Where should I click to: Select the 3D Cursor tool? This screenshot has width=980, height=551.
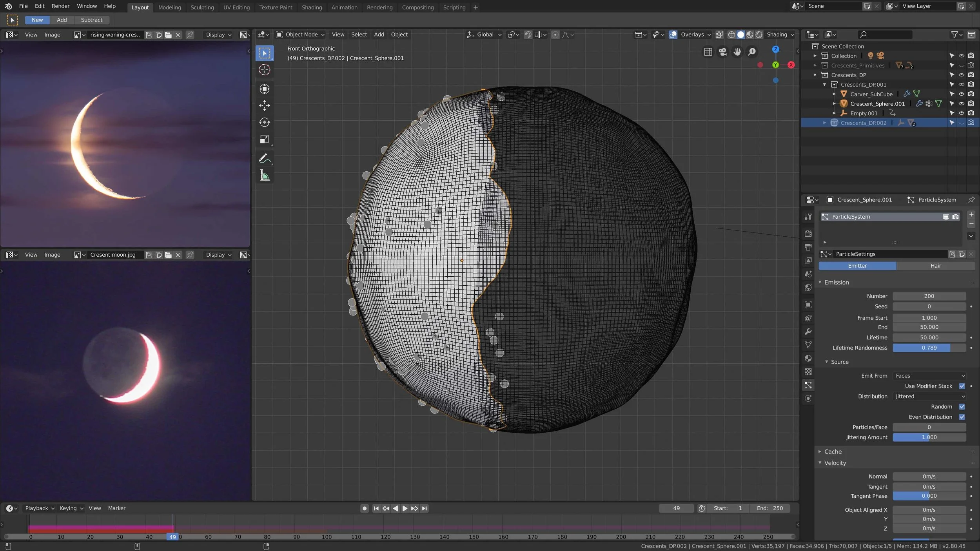click(x=265, y=70)
